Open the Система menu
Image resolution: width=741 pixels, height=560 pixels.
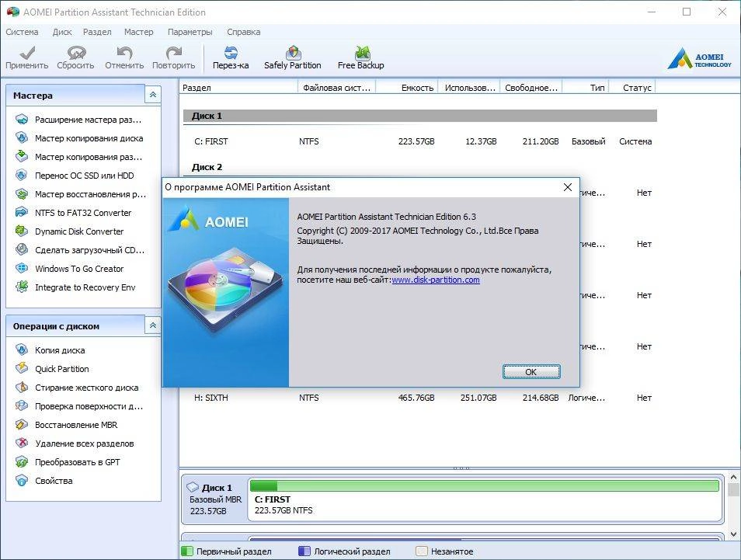click(22, 32)
